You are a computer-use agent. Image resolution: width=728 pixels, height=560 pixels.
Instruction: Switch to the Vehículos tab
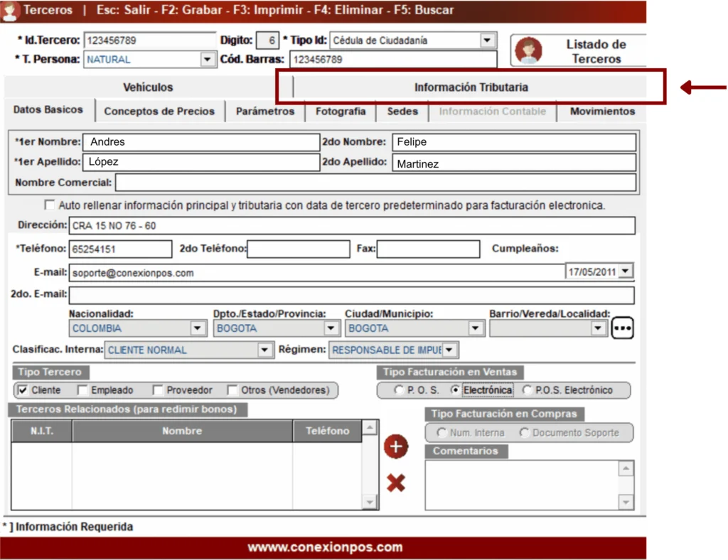pos(148,87)
